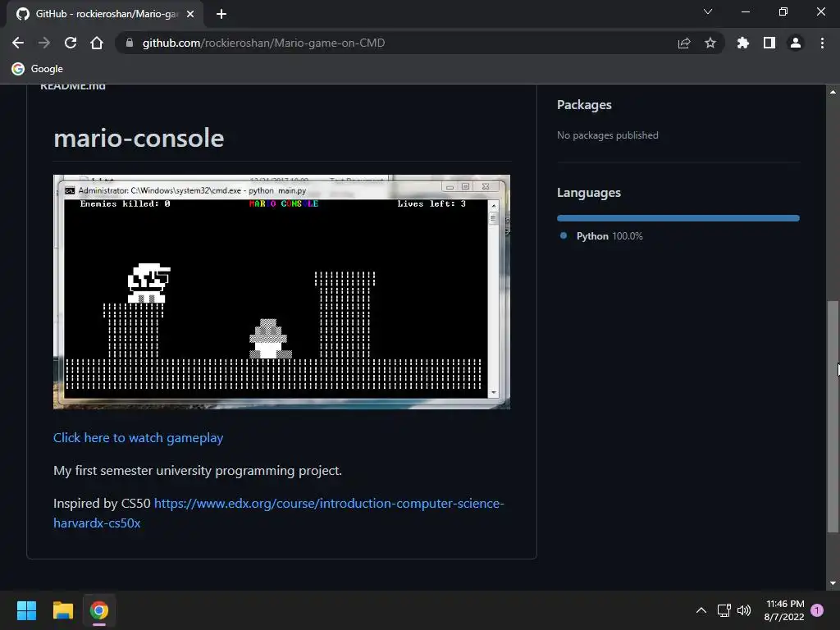Click the scrollbar up arrow
The width and height of the screenshot is (840, 630).
coord(833,92)
